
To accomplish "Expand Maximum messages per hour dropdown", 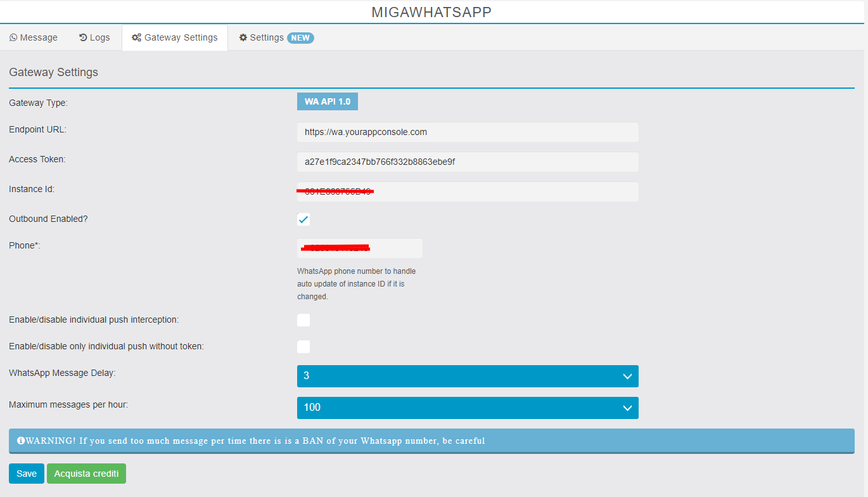I will 467,408.
